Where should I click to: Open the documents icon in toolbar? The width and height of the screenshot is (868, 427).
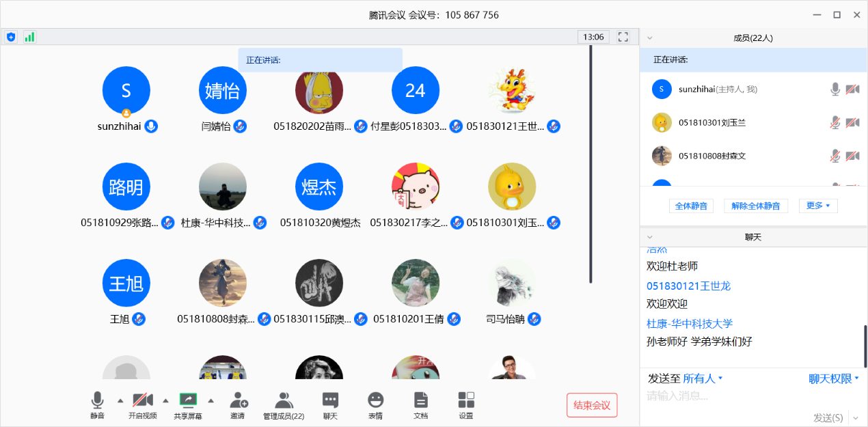(x=420, y=400)
